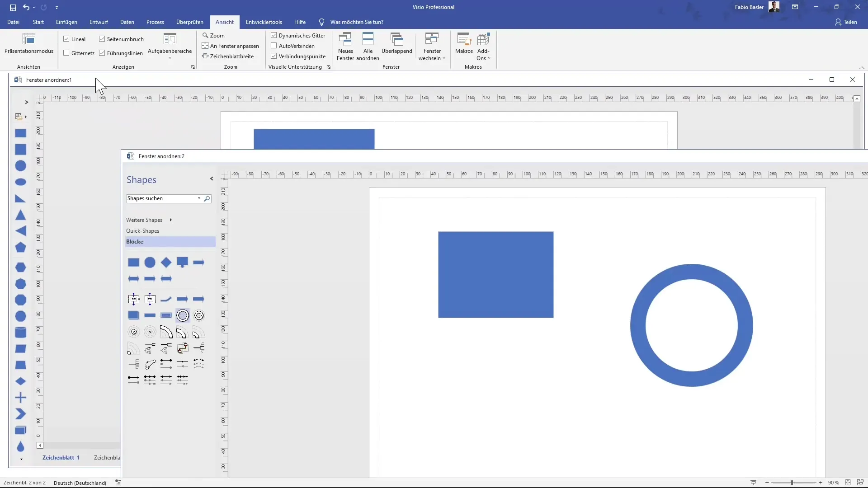Click the save icon in the title bar
Screen dimensions: 868x488
point(13,7)
